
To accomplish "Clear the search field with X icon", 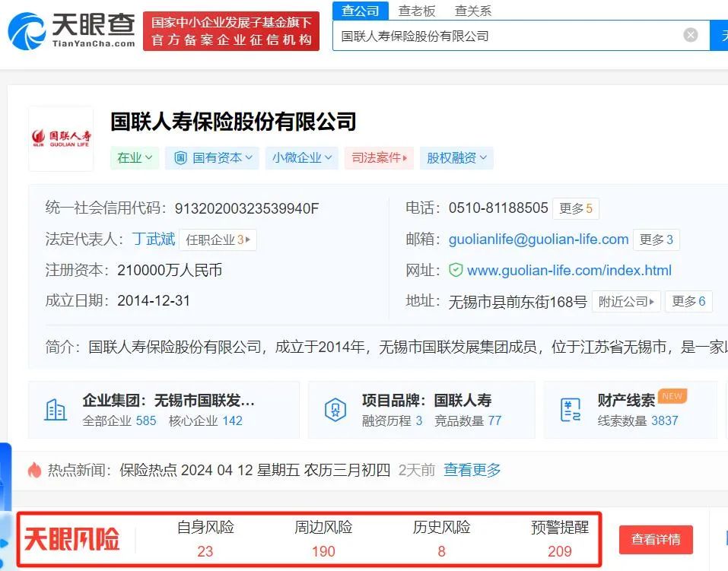I will coord(691,35).
